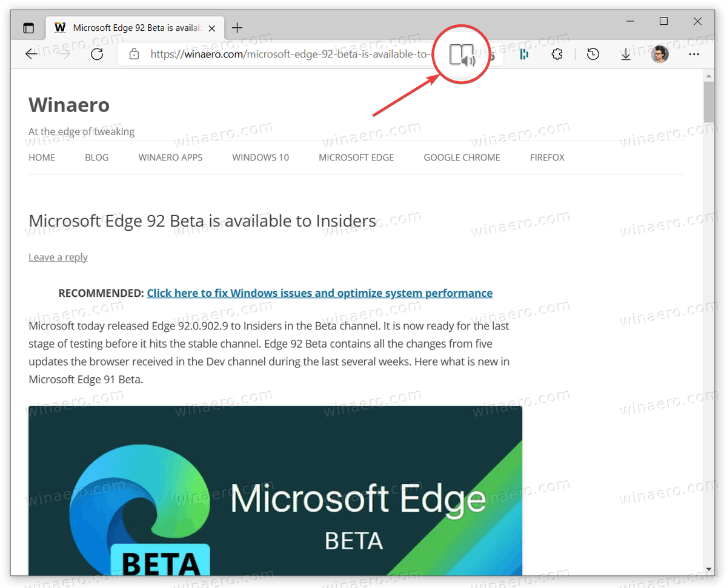727x588 pixels.
Task: Open the FIREFOX menu item
Action: click(x=547, y=157)
